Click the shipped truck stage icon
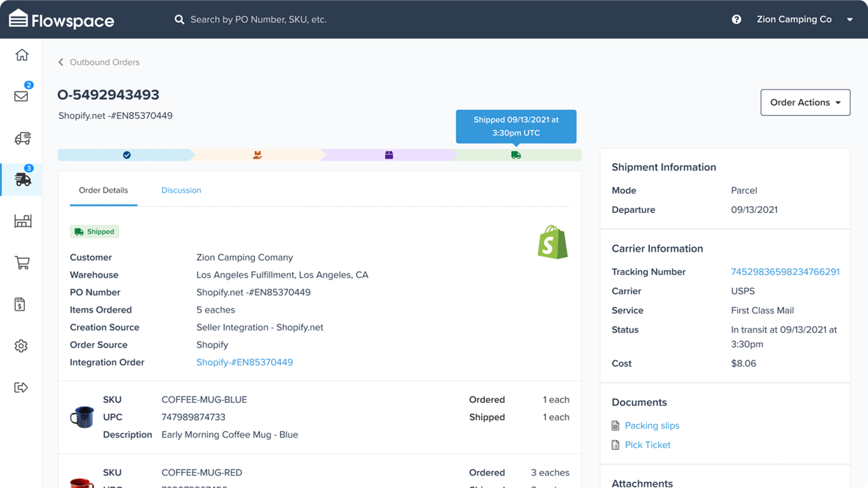Screen dimensions: 868x488 click(x=516, y=155)
